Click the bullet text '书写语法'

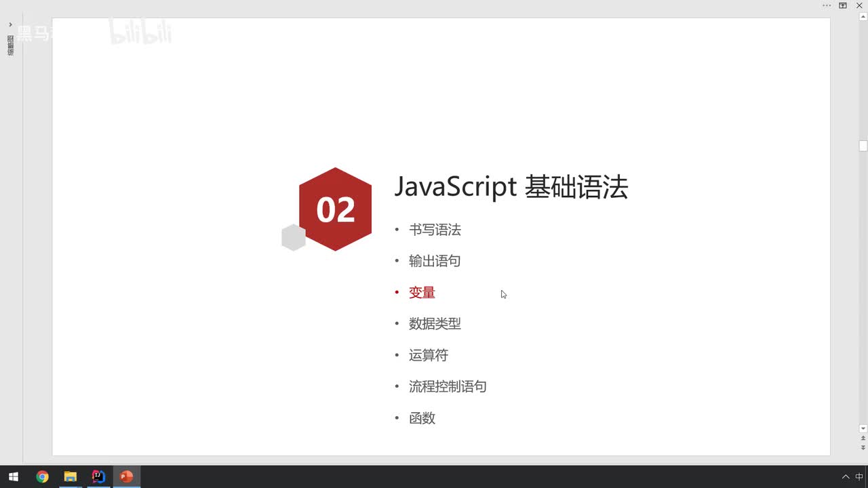pos(435,230)
